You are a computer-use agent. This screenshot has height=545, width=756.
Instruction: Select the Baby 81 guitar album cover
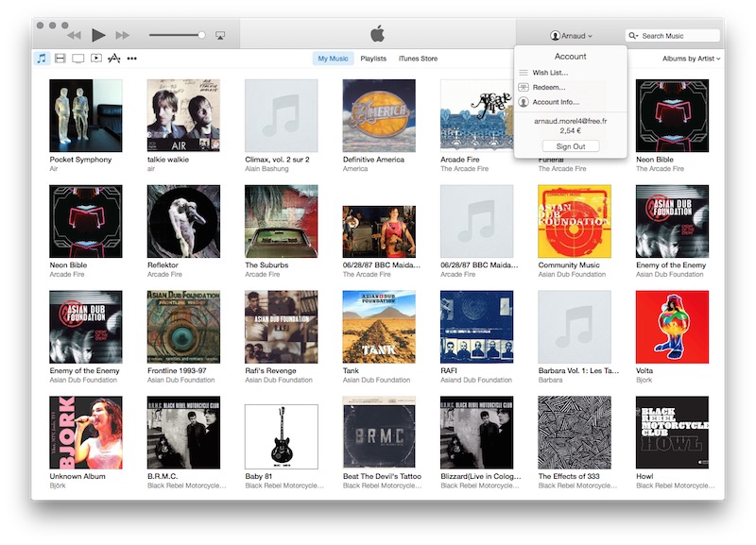282,436
